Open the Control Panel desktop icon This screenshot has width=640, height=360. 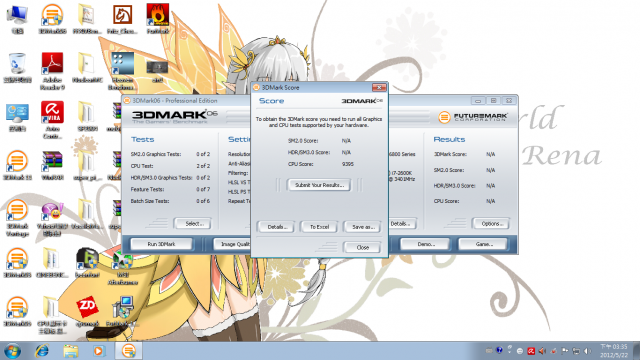tap(17, 116)
